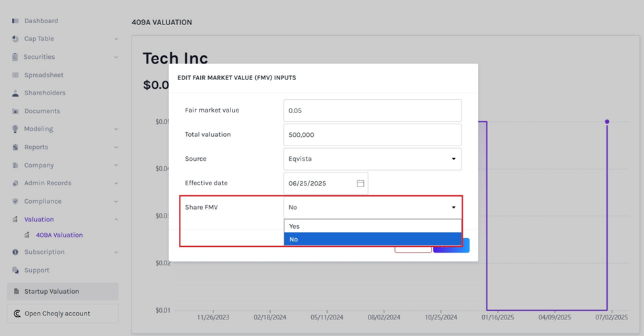Viewport: 644px width, 336px height.
Task: Click the Shareholders person icon
Action: pyautogui.click(x=15, y=93)
